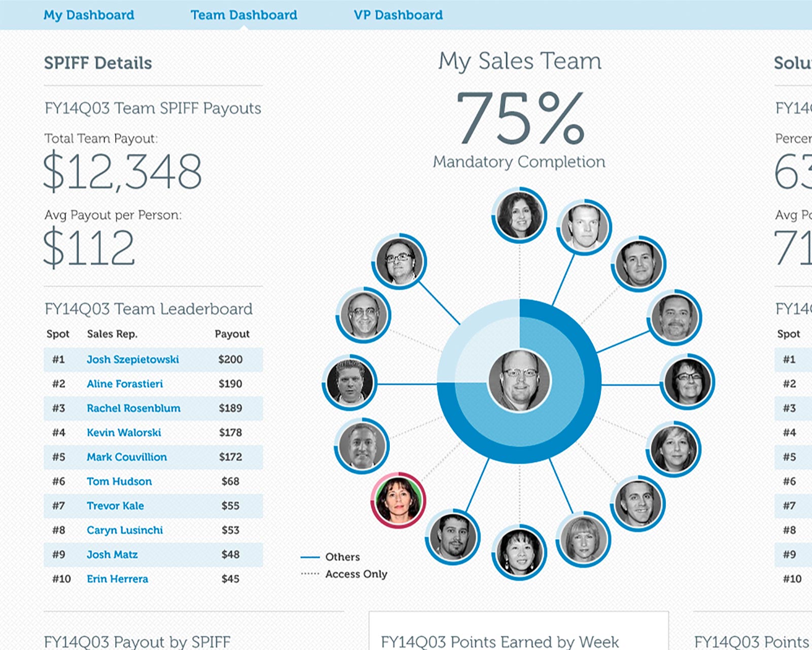Click the FY14Q03 Points Earned by Week heading
Viewport: 812px width, 650px height.
[500, 642]
